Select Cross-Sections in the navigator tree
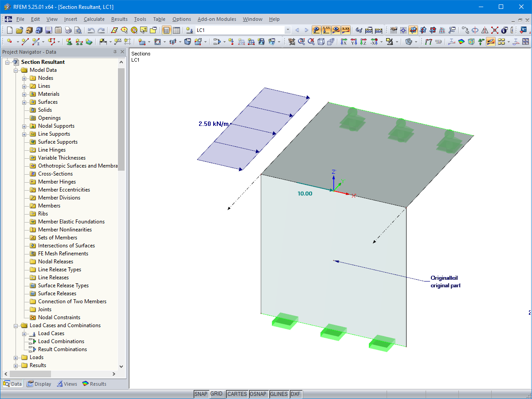 point(55,174)
